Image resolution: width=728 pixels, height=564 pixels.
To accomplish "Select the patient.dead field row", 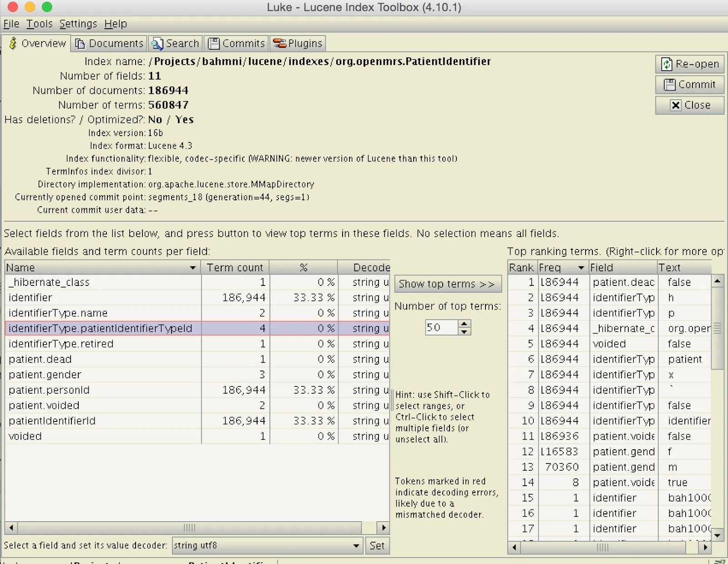I will 197,359.
